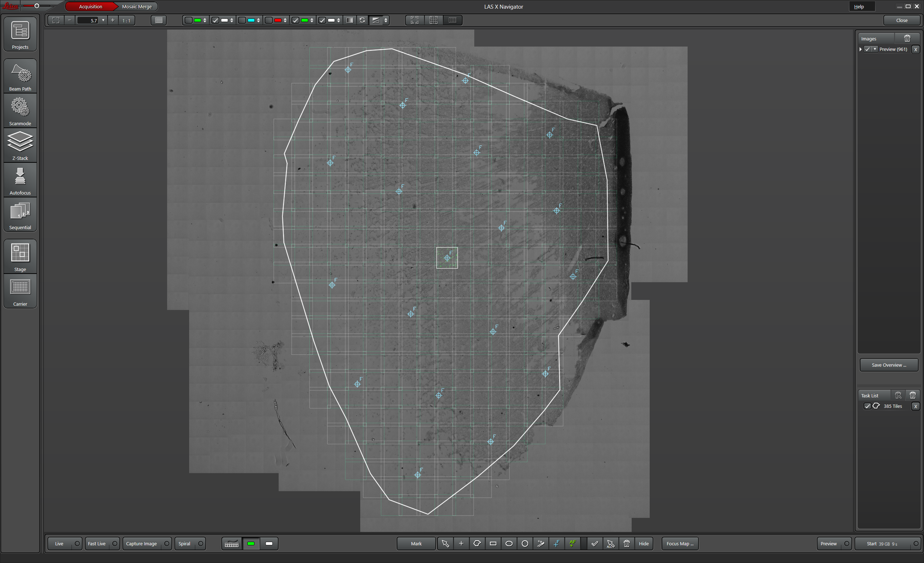Viewport: 924px width, 563px height.
Task: Select the polygon region drawing tool
Action: point(477,544)
